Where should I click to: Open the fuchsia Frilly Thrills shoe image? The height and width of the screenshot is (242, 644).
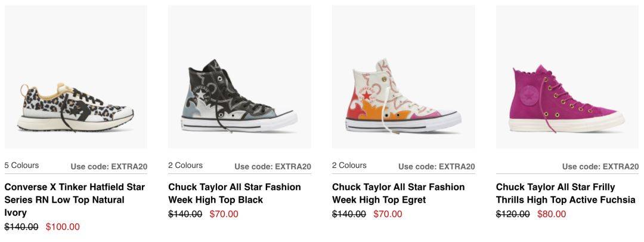point(566,99)
